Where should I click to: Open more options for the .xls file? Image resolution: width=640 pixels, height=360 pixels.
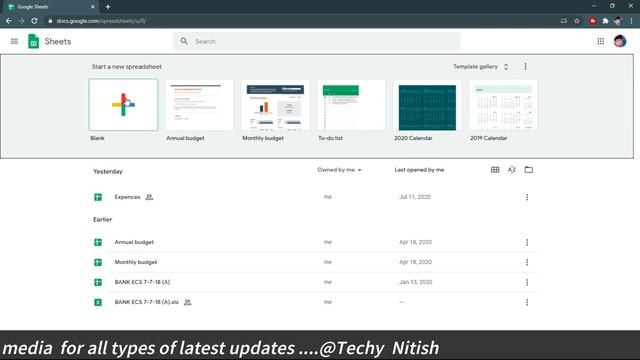click(x=527, y=302)
